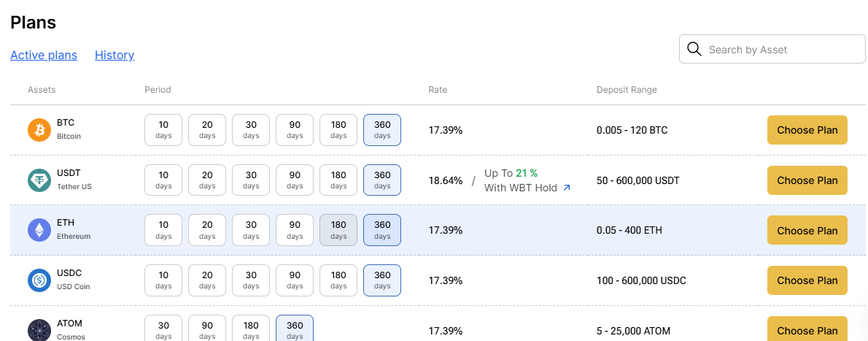The height and width of the screenshot is (341, 868).
Task: Open the History tab
Action: pos(115,55)
